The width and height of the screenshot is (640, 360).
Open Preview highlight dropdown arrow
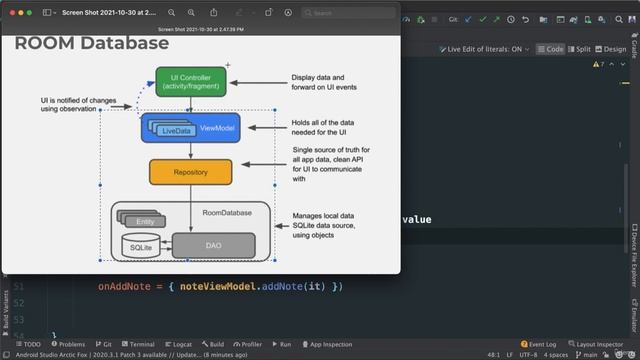(253, 13)
